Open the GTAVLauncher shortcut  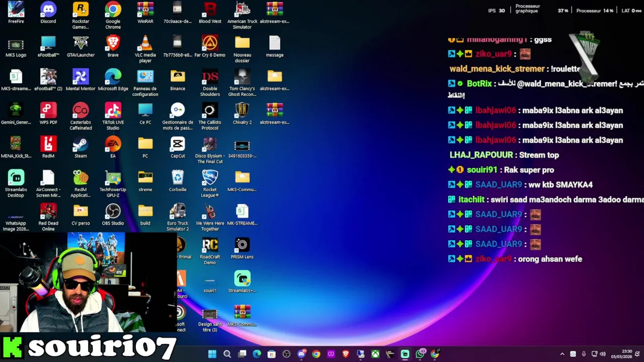tap(80, 46)
